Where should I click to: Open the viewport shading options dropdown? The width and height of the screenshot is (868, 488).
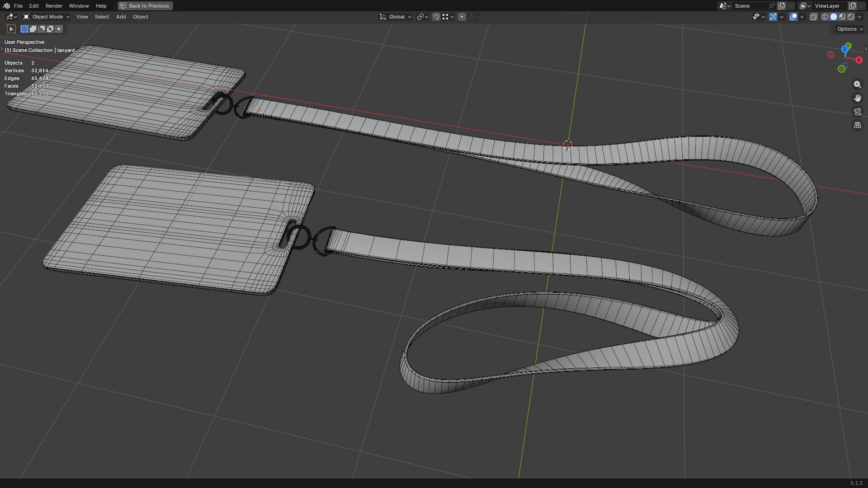859,17
